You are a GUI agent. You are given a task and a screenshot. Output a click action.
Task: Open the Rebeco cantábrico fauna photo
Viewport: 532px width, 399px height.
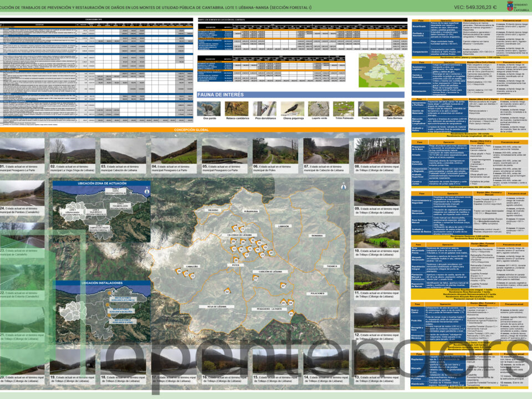tap(237, 109)
